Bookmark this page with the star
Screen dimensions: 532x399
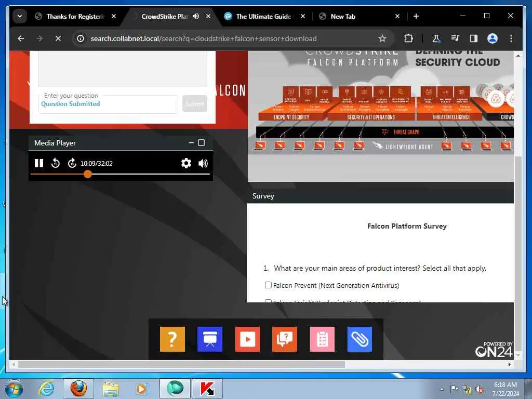tap(382, 38)
